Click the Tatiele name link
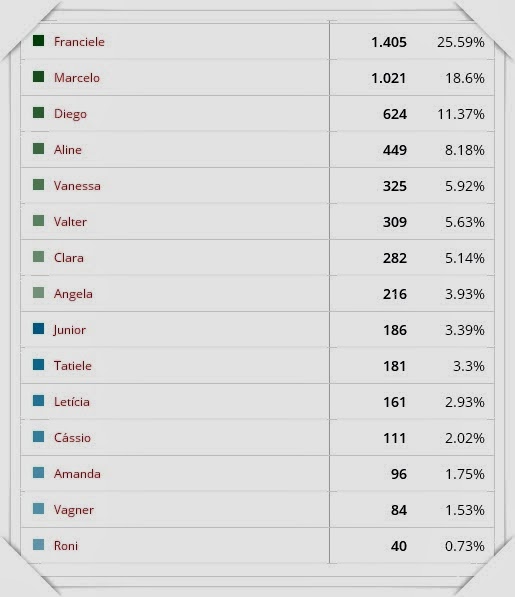Screen dimensions: 515x597 (x=73, y=366)
